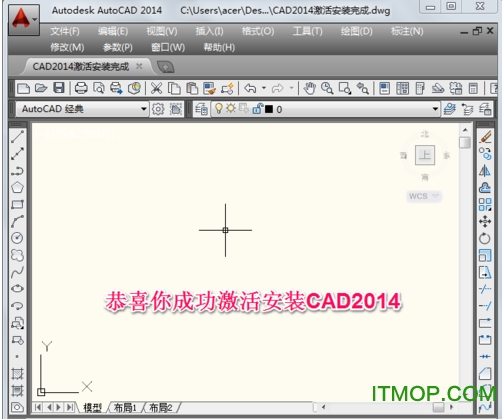The width and height of the screenshot is (502, 419).
Task: Click the new drawing tab plus button
Action: [165, 67]
